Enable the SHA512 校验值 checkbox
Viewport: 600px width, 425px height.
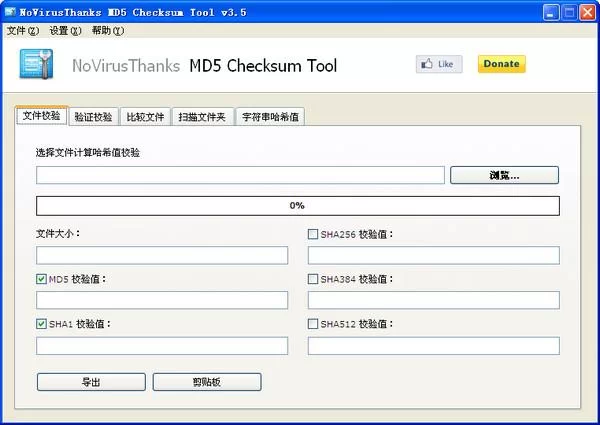(x=313, y=324)
